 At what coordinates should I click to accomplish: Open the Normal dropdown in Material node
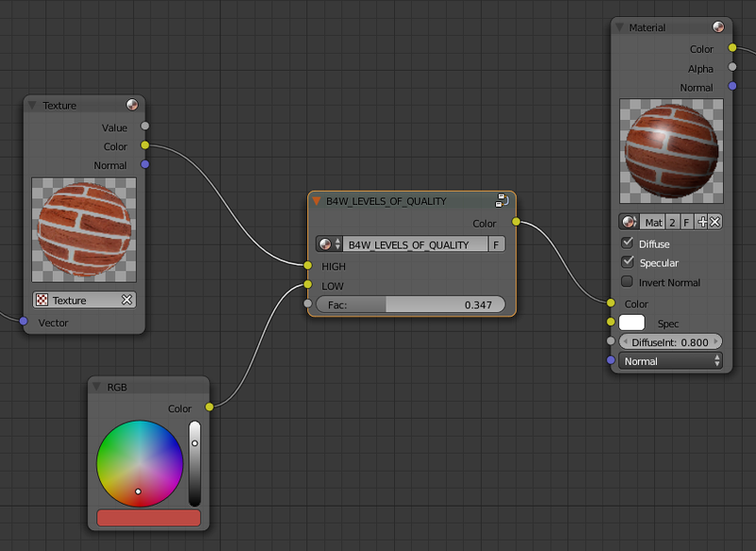(671, 361)
